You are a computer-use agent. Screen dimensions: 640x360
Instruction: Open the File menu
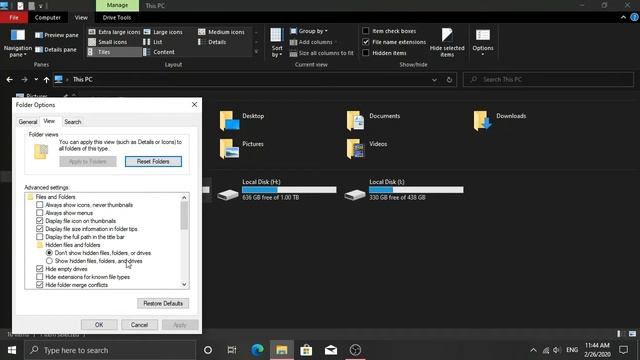(14, 18)
